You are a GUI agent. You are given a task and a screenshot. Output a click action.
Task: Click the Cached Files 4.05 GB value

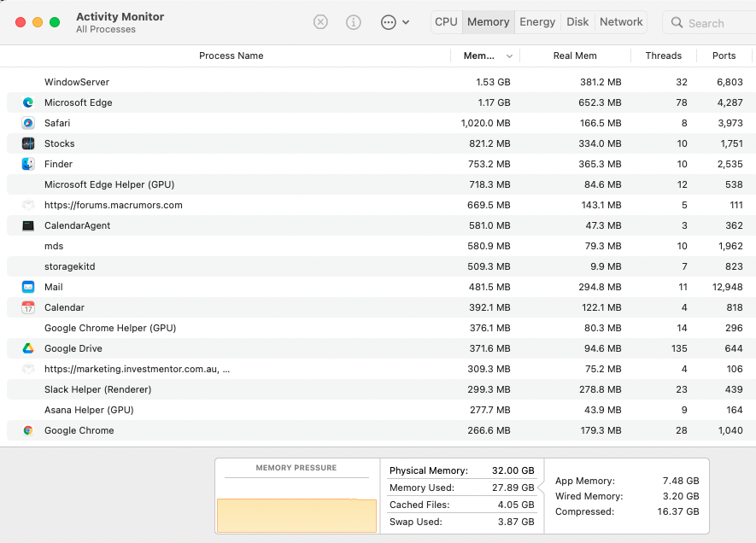tap(516, 505)
